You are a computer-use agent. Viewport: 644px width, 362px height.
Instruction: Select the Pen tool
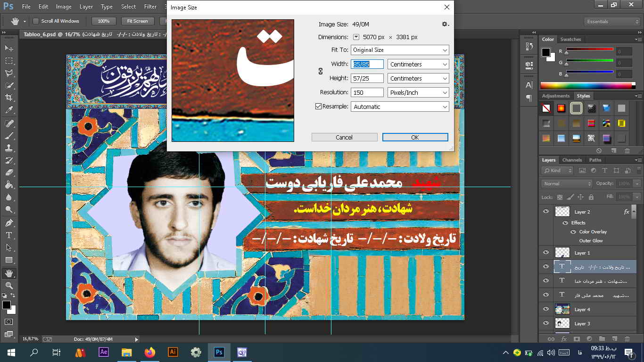pyautogui.click(x=9, y=222)
